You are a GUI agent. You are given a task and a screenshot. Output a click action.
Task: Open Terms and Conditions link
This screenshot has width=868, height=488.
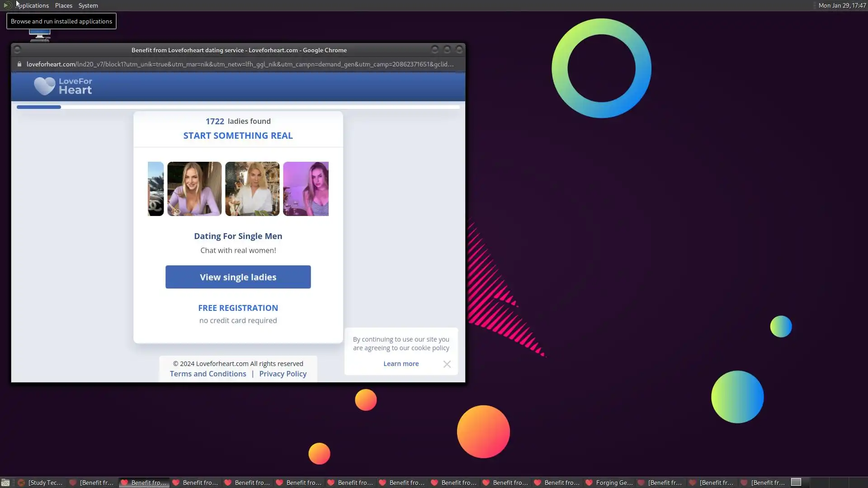208,374
